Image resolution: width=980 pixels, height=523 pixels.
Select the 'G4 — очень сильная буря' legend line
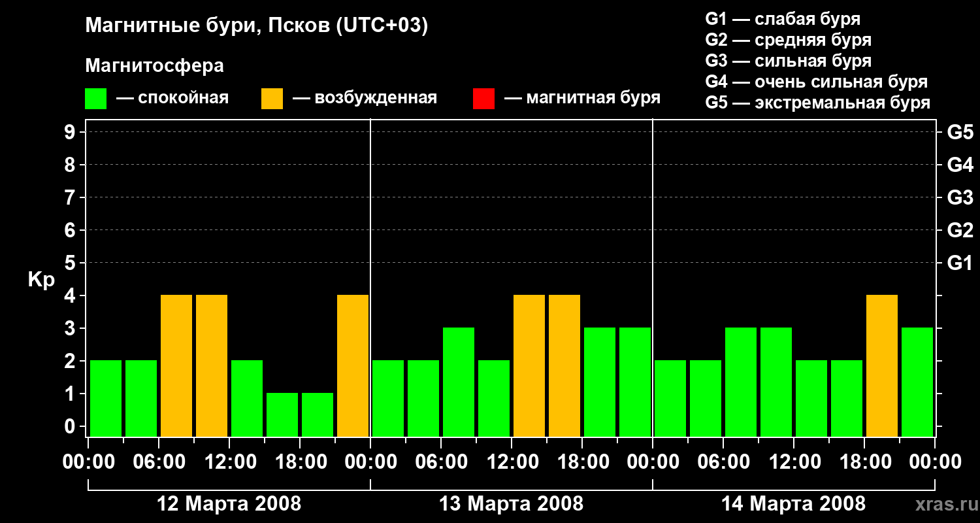[817, 82]
